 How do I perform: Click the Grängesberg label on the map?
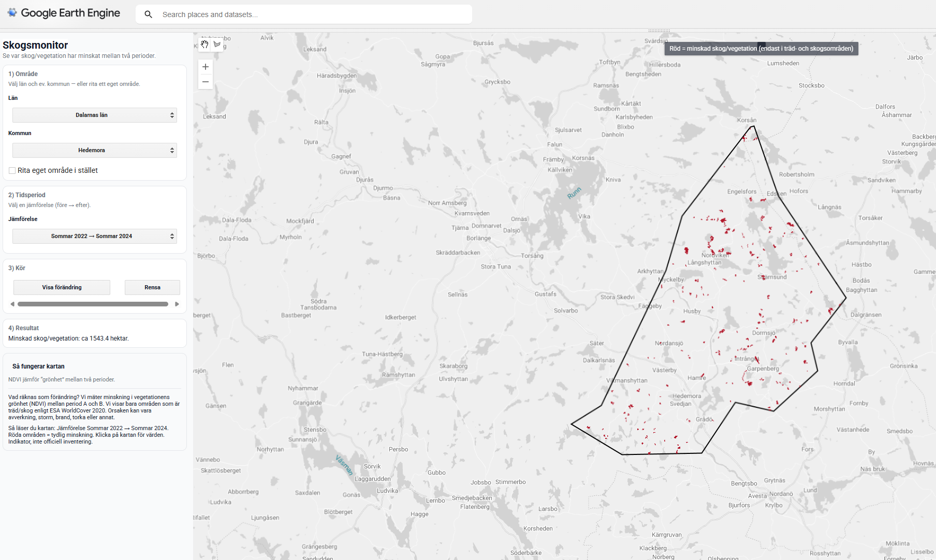(319, 547)
